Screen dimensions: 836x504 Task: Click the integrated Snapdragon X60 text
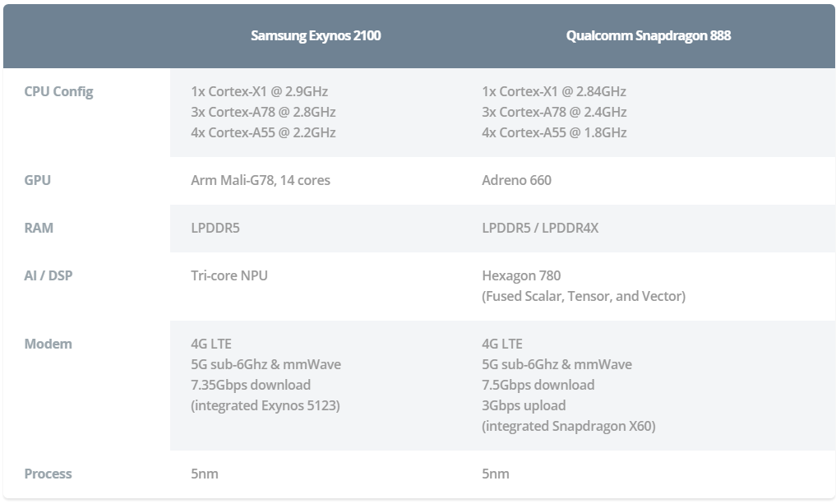tap(568, 426)
